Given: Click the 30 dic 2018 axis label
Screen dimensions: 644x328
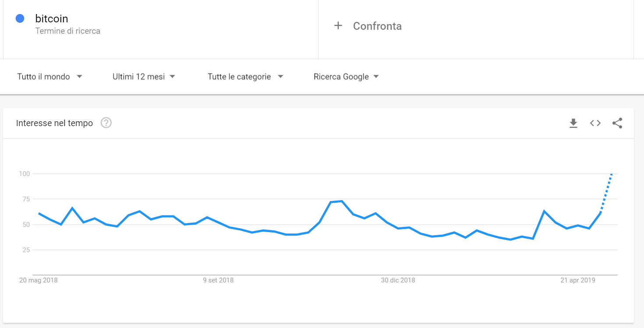Looking at the screenshot, I should (398, 280).
